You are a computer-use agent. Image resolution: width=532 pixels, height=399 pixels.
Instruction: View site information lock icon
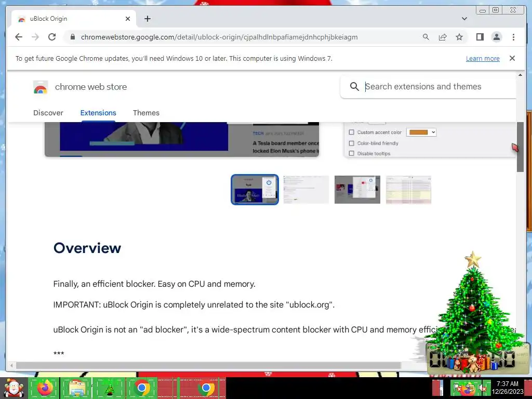[x=72, y=37]
